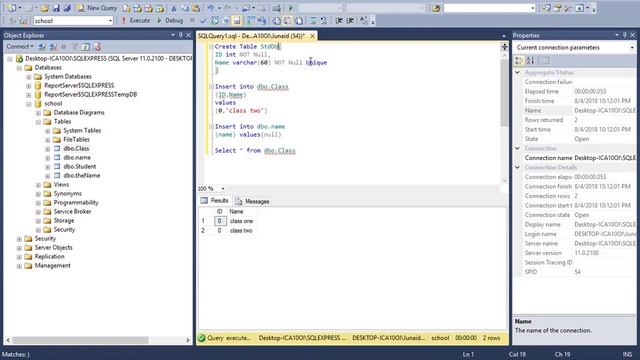The height and width of the screenshot is (360, 640).
Task: Click the 'class two' result cell
Action: point(241,231)
